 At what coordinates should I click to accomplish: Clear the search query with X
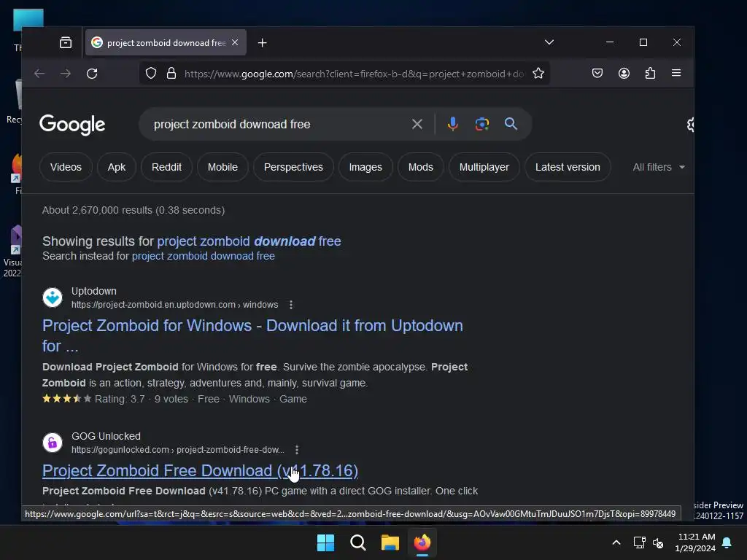click(417, 124)
